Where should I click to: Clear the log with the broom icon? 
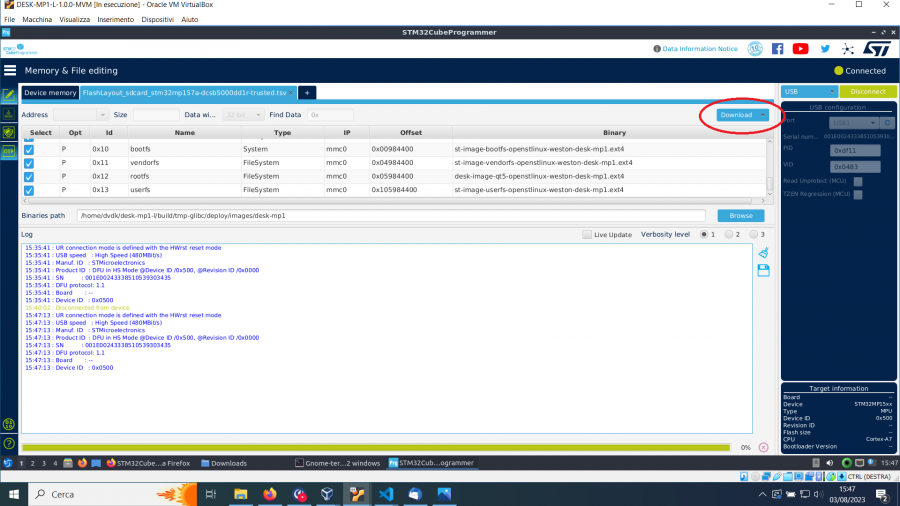tap(764, 253)
